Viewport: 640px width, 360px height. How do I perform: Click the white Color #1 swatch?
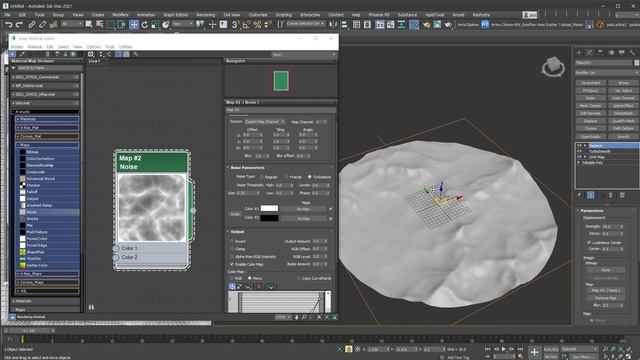269,209
